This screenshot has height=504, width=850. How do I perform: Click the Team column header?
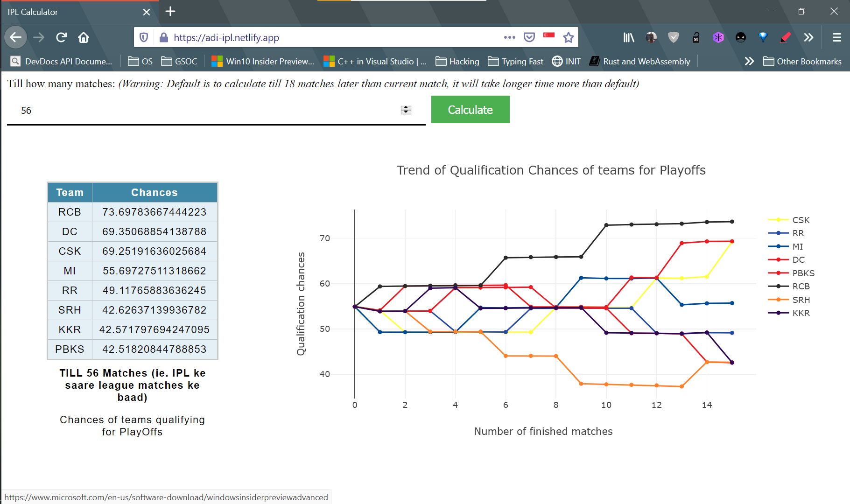click(x=70, y=192)
